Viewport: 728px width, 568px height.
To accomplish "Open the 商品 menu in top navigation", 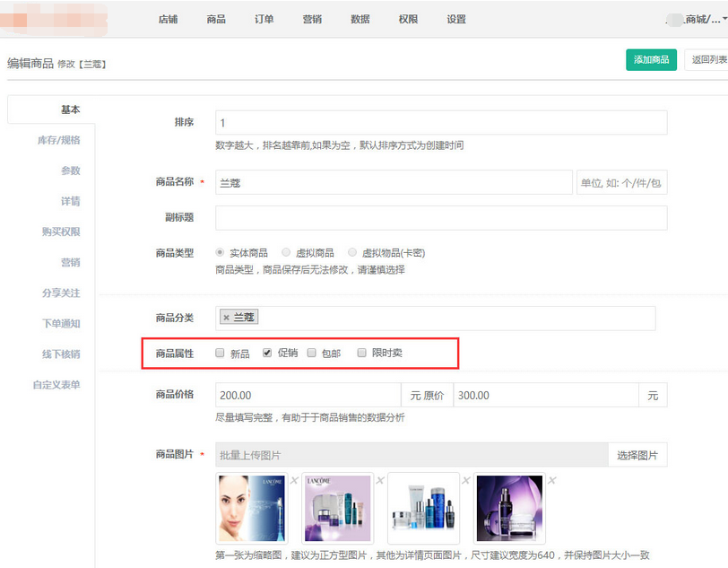I will click(x=215, y=19).
